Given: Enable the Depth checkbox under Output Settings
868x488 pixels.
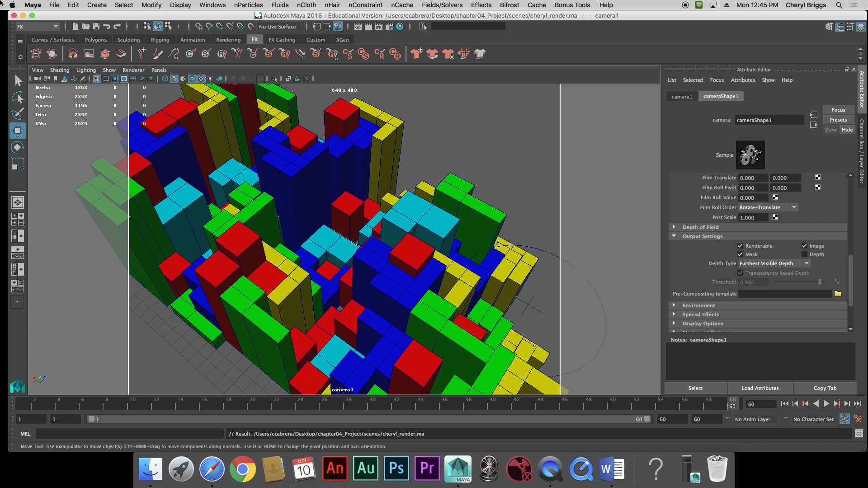Looking at the screenshot, I should tap(805, 254).
